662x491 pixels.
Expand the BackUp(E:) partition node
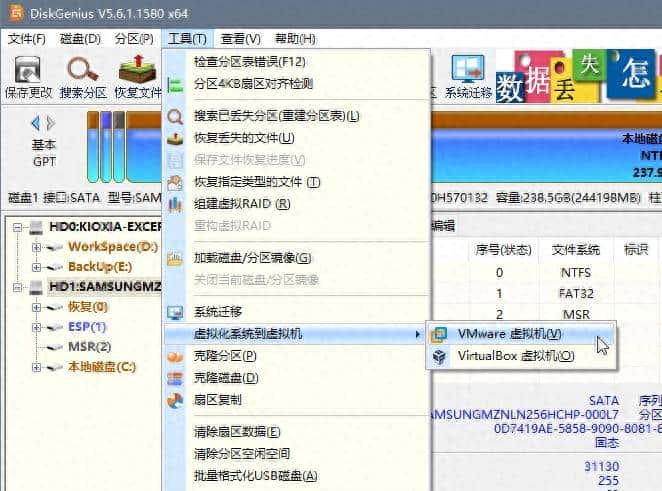pos(36,267)
